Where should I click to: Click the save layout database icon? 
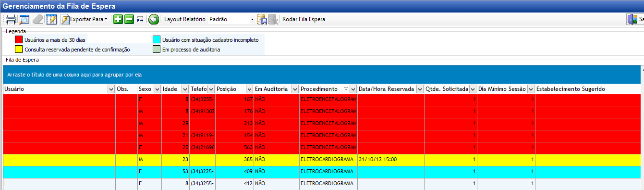tap(262, 19)
